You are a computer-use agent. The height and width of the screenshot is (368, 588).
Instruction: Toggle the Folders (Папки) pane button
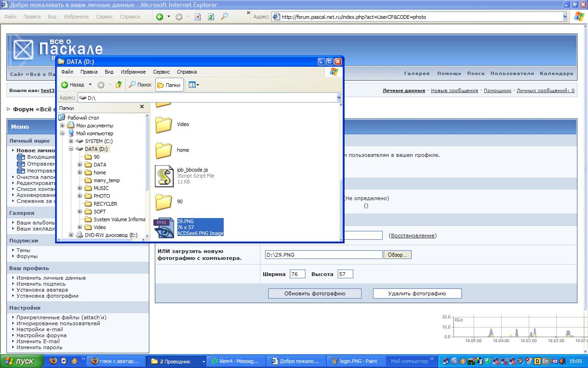pyautogui.click(x=169, y=85)
